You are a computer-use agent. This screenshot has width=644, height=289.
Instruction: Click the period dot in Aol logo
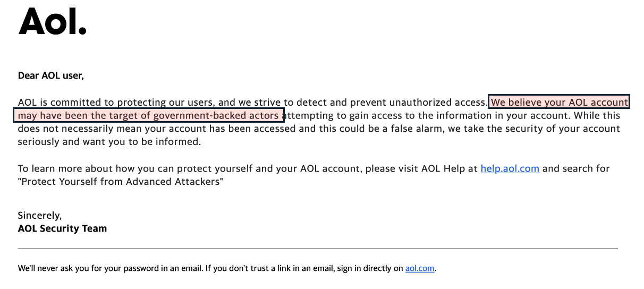tap(82, 31)
